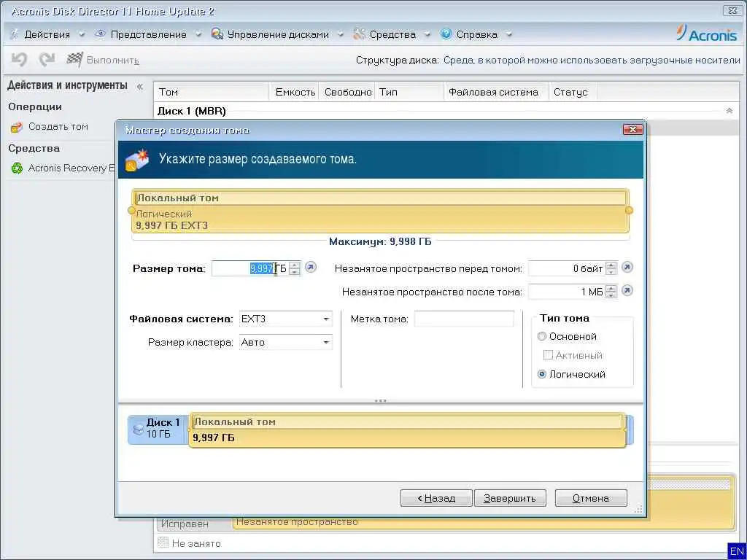Image resolution: width=747 pixels, height=560 pixels.
Task: Toggle the Активный checkbox
Action: pos(548,355)
